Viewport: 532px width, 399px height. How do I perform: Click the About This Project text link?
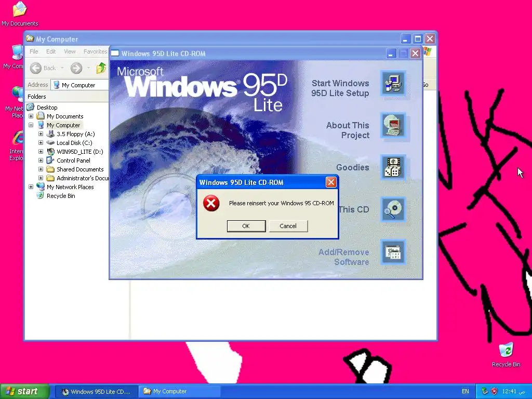348,130
